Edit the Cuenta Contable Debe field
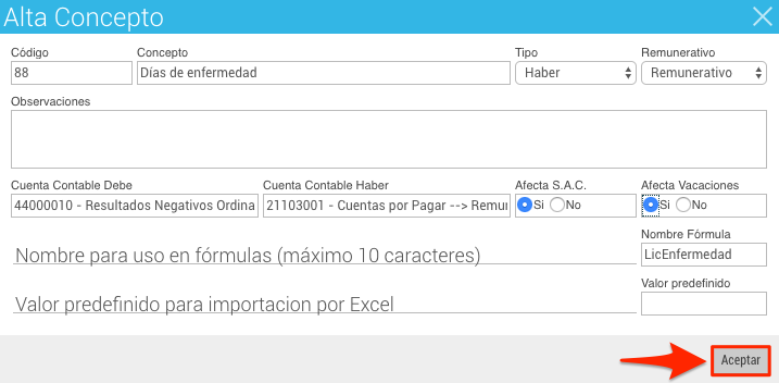 [135, 206]
